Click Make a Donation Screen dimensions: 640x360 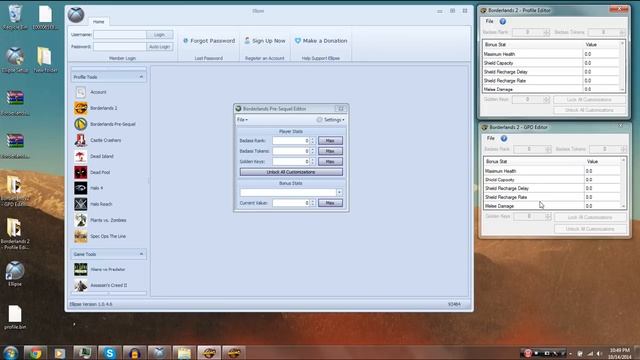coord(321,41)
